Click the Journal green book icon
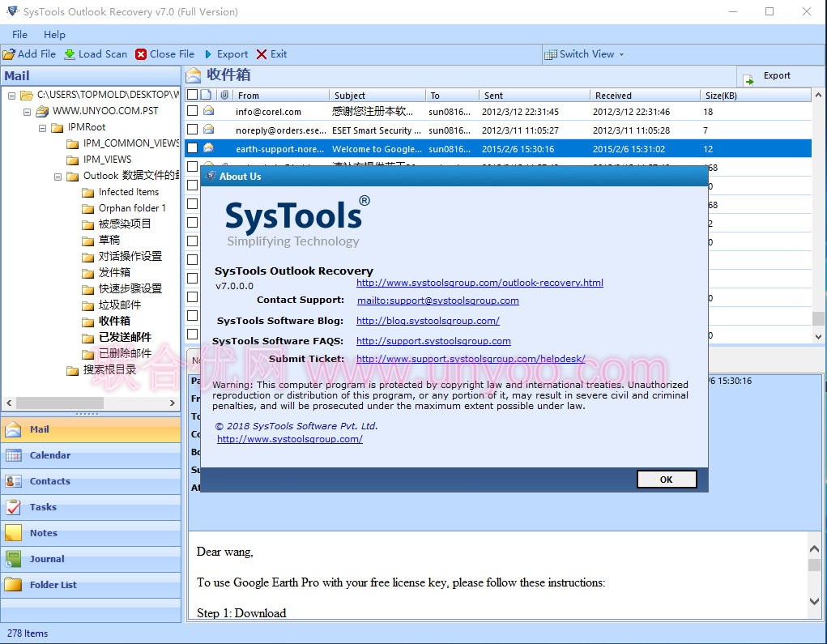Screen dimensions: 827x644 click(13, 559)
